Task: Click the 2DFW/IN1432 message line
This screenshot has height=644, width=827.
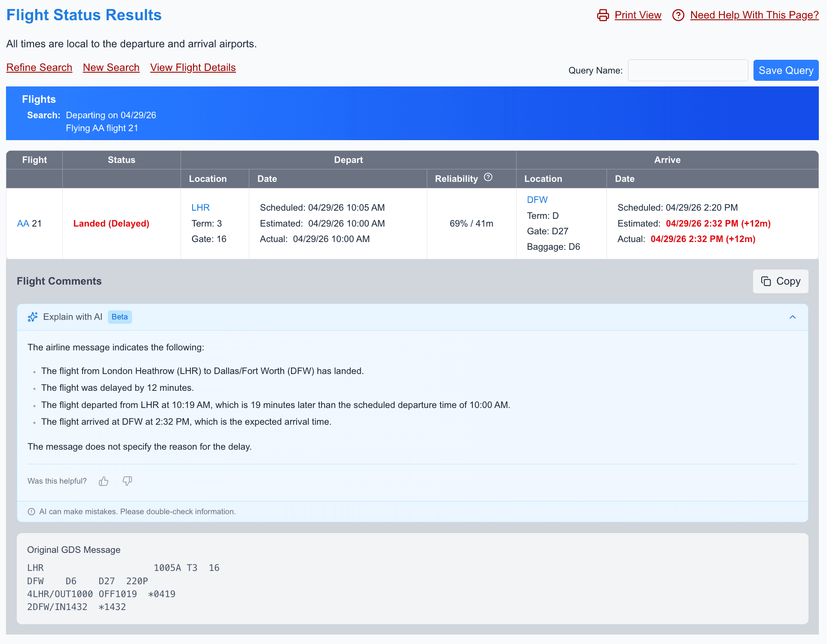Action: pyautogui.click(x=77, y=607)
